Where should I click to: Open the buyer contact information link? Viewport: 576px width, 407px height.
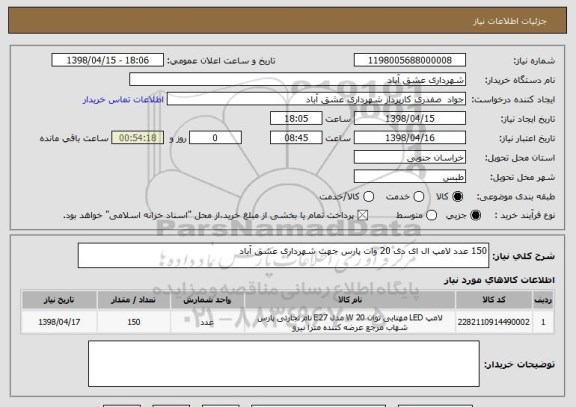pyautogui.click(x=123, y=100)
